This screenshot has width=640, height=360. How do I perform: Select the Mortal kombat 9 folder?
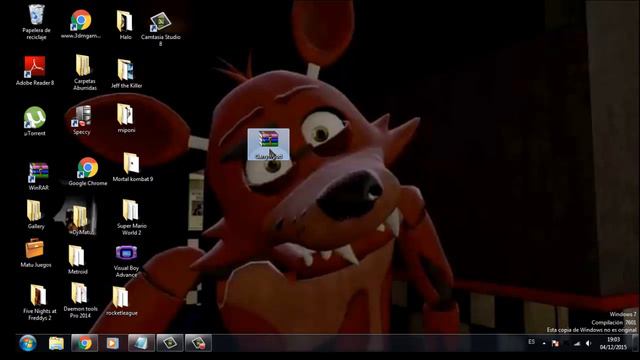click(132, 167)
